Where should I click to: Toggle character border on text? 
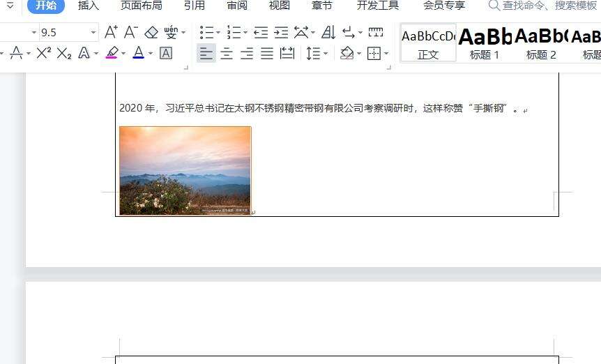pos(165,53)
